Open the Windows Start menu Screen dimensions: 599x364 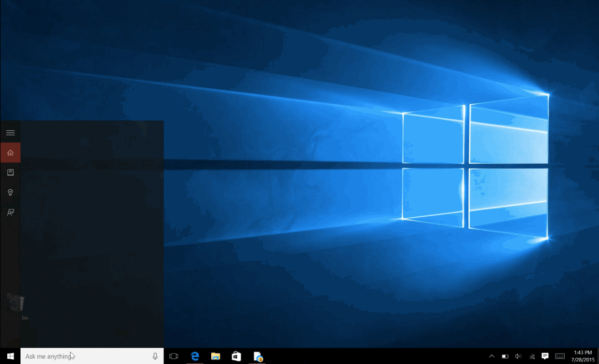[10, 356]
